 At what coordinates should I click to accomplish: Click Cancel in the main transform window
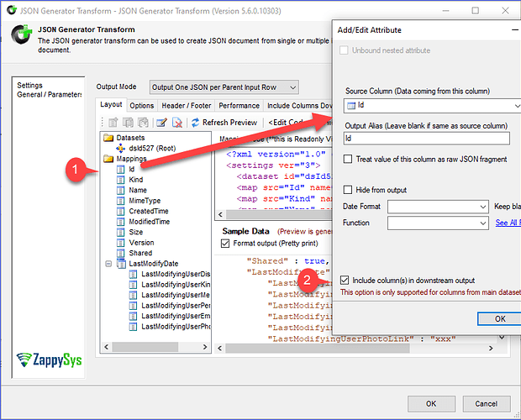tap(487, 404)
